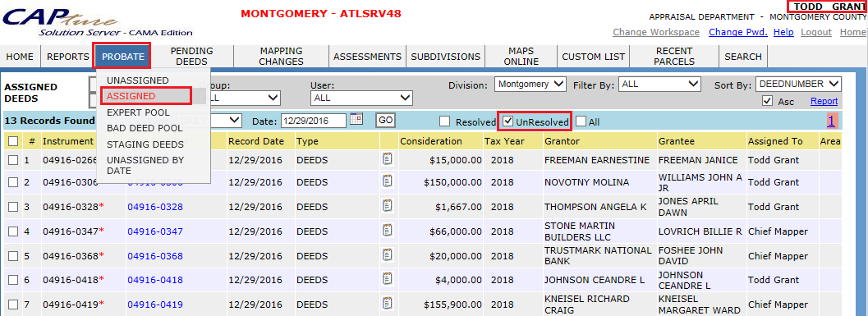
Task: Open the ASSESSMENTS tab
Action: pos(367,57)
